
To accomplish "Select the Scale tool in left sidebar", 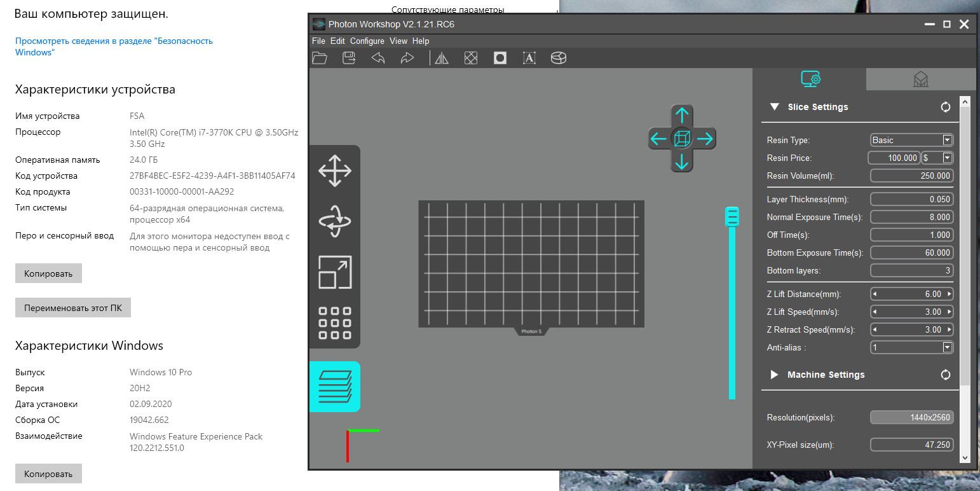I will click(x=335, y=272).
